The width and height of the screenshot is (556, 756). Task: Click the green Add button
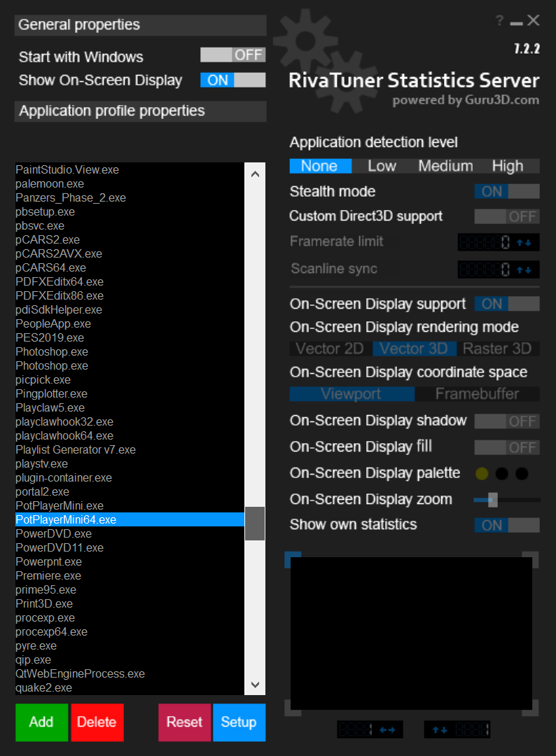(41, 722)
